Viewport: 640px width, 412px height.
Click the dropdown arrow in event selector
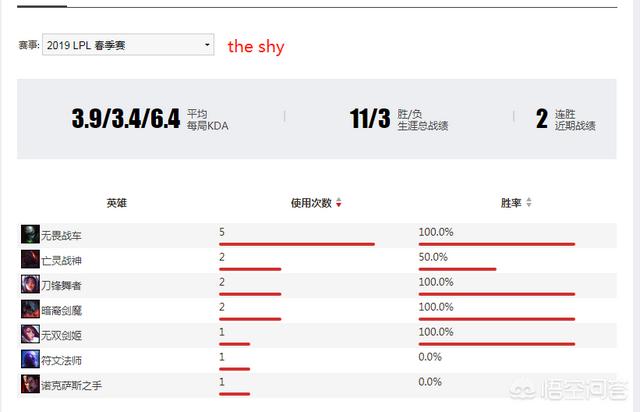click(207, 45)
